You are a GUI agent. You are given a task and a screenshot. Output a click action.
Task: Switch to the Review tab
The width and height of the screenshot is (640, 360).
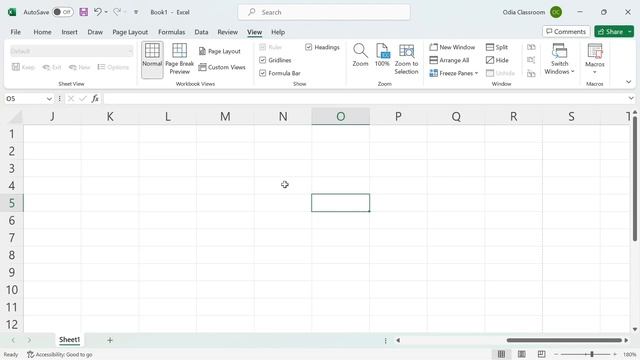(227, 32)
